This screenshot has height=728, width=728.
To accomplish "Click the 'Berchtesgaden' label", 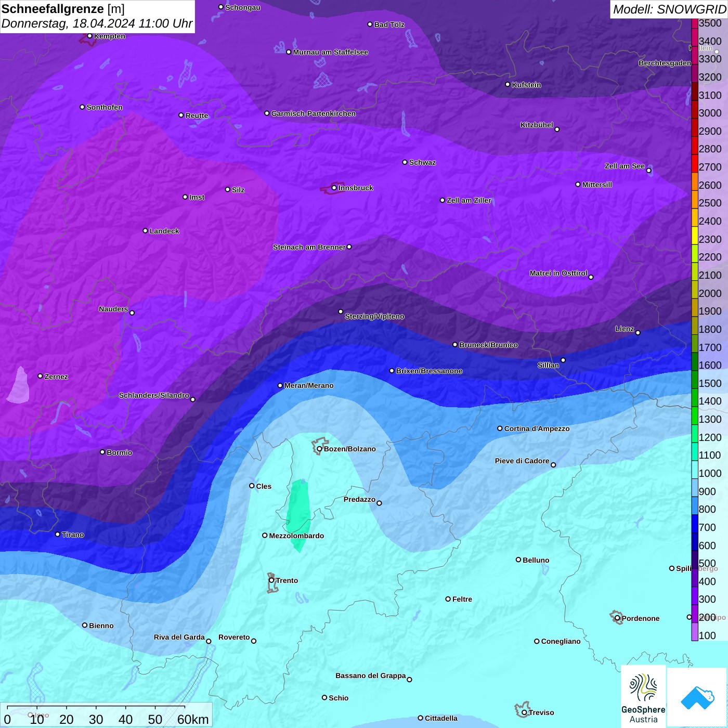I will (665, 63).
